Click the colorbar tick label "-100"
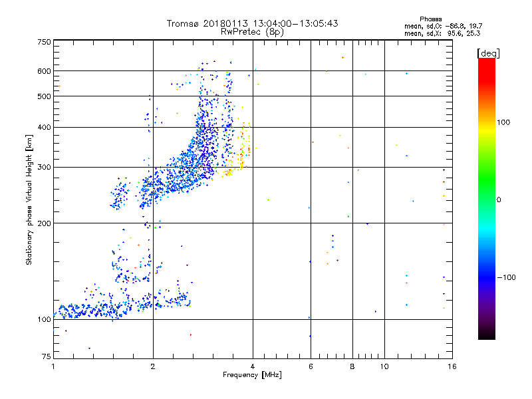 pos(506,277)
